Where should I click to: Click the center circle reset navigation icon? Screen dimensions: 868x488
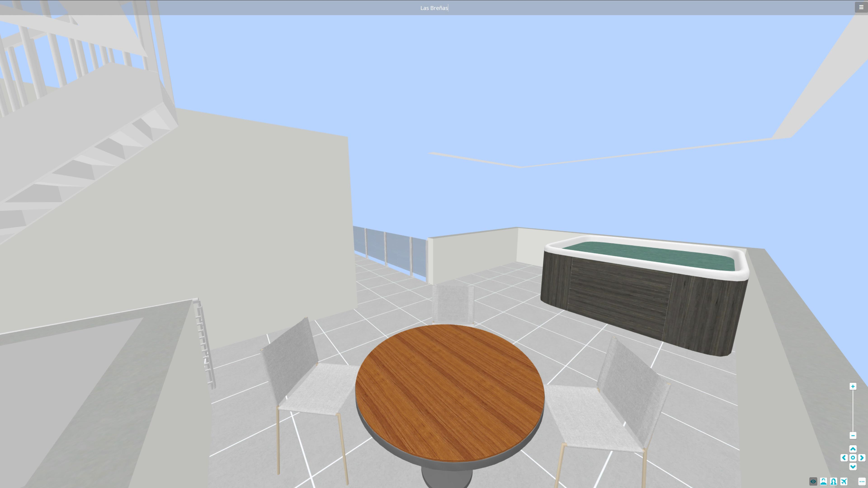(853, 458)
